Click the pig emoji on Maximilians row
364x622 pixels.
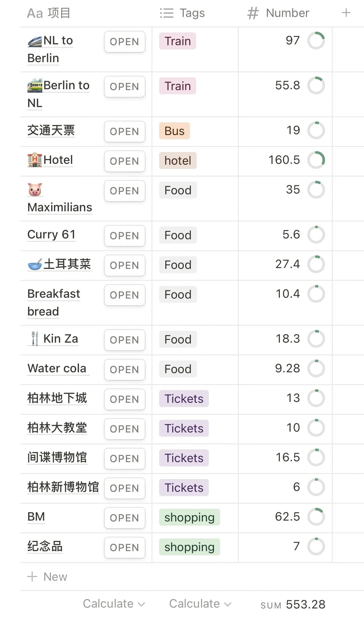35,189
